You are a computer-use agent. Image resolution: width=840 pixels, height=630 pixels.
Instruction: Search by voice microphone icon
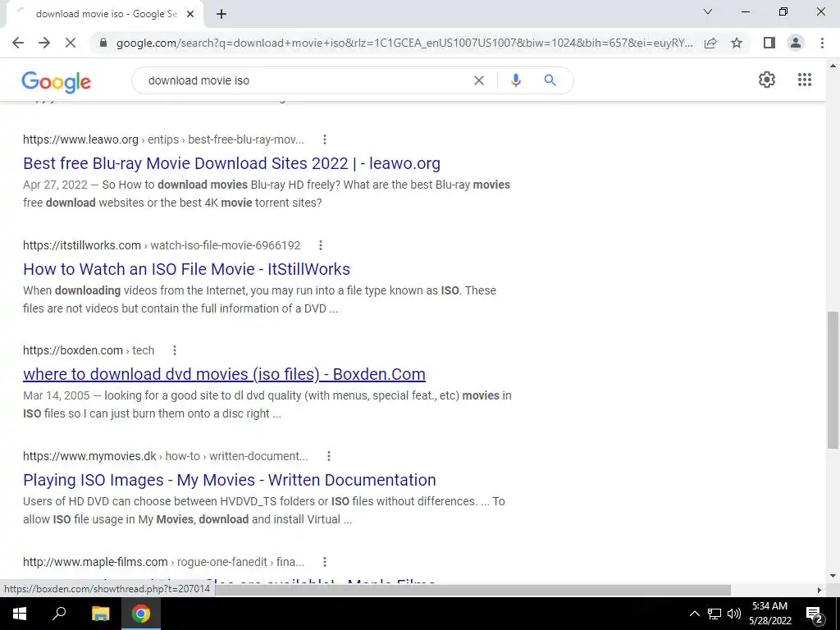point(516,80)
